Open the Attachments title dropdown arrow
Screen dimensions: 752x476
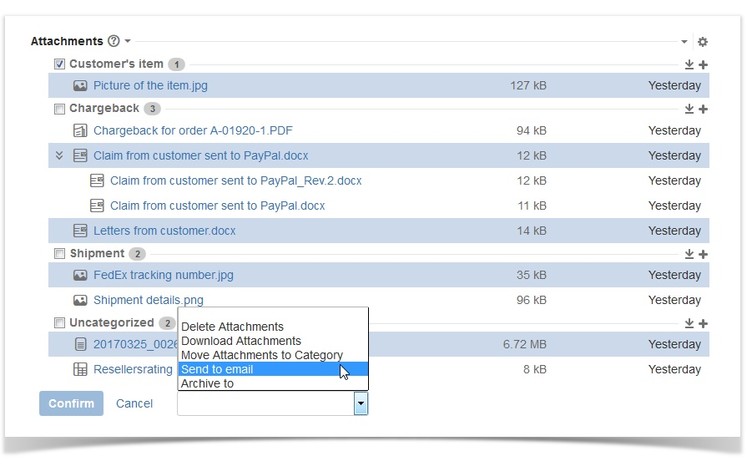pos(127,42)
